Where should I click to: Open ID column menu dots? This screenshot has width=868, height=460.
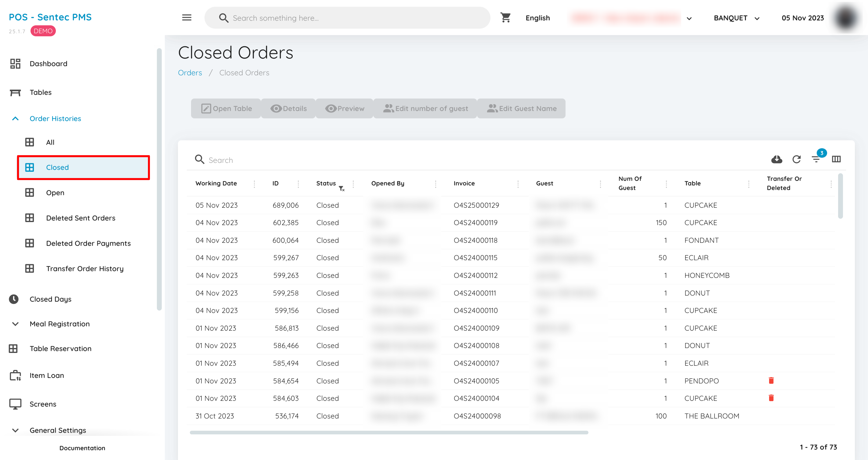[x=298, y=184]
